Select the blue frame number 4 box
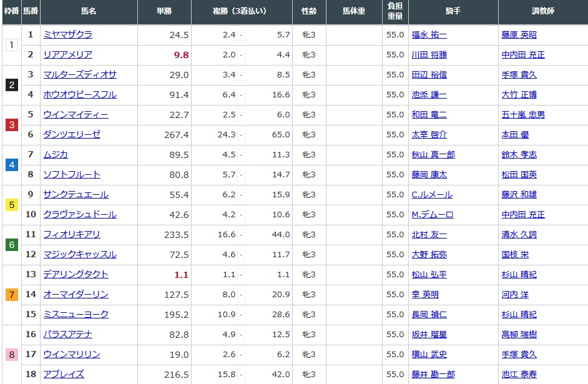The width and height of the screenshot is (588, 384). [x=11, y=165]
